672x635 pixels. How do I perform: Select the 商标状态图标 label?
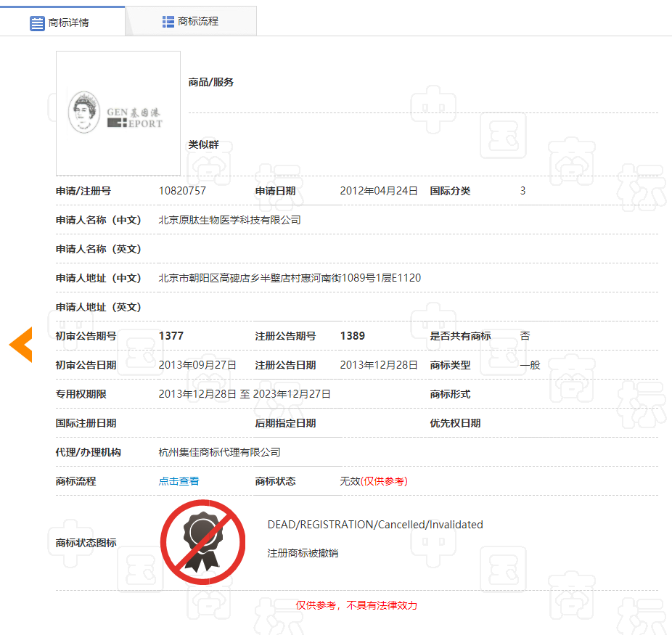click(x=86, y=543)
